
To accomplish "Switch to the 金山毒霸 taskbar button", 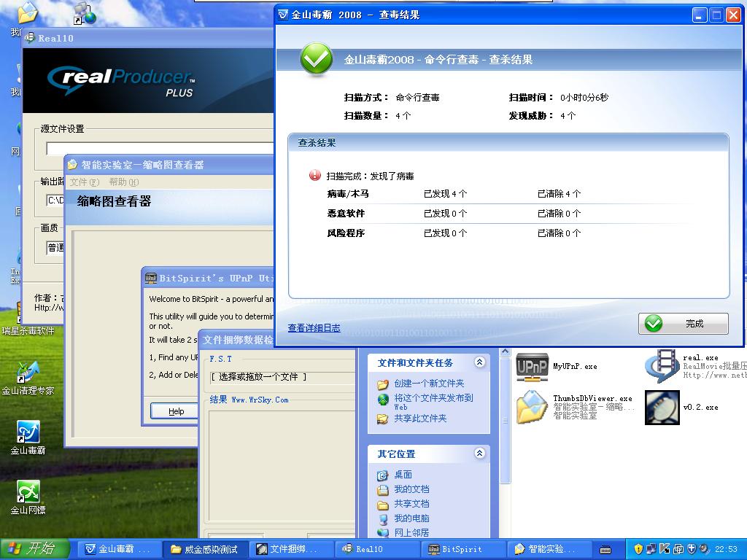I will (119, 549).
